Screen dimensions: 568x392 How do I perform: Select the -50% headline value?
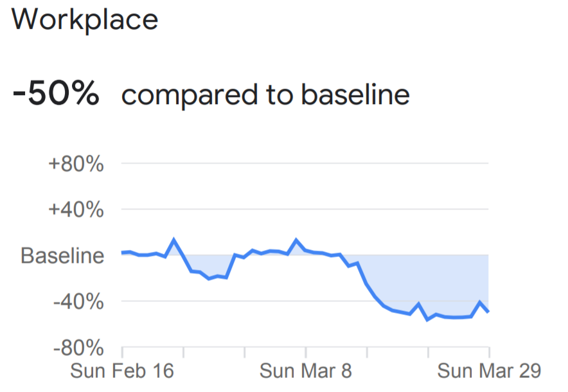tap(56, 94)
